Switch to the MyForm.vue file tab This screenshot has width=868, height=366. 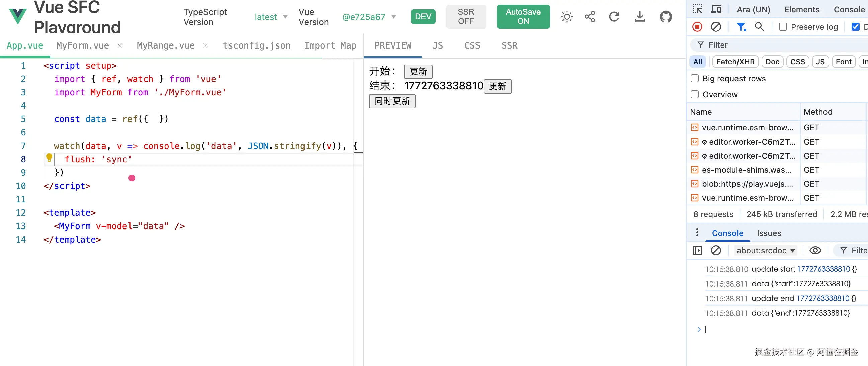coord(83,45)
